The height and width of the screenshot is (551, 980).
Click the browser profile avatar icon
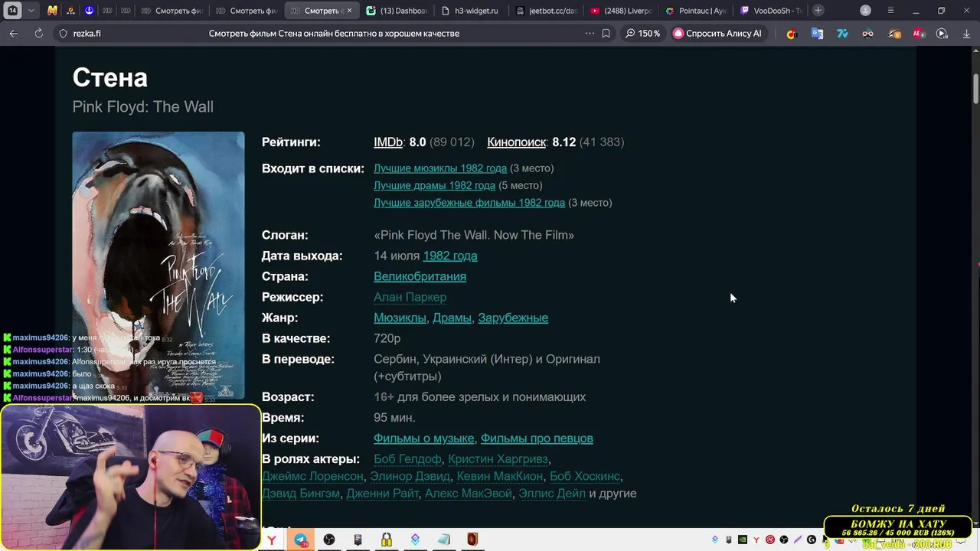(x=865, y=11)
